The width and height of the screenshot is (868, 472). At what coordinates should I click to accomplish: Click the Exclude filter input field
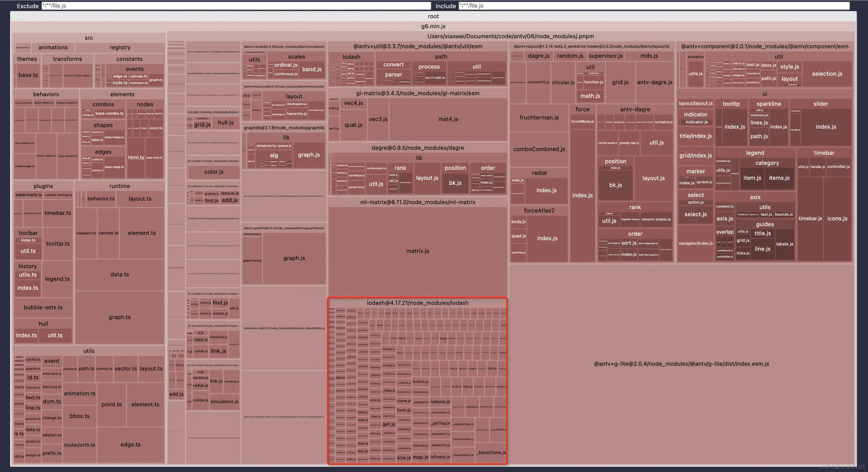pos(236,6)
